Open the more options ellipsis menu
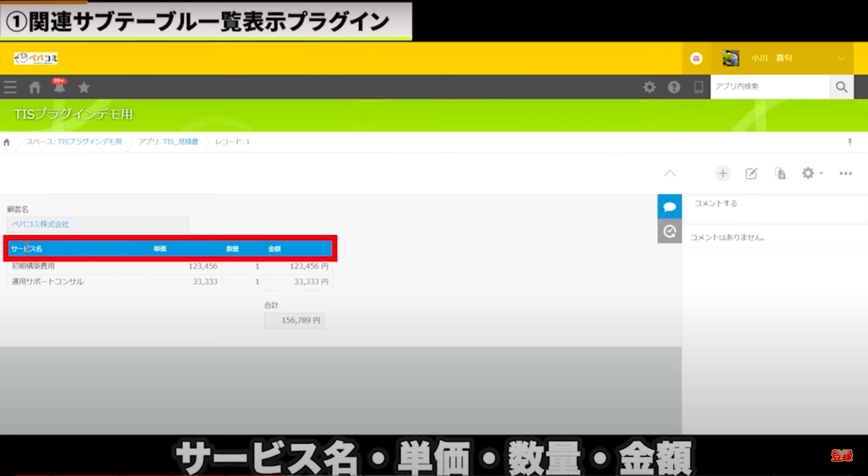Screen dimensions: 868x476 click(x=846, y=174)
